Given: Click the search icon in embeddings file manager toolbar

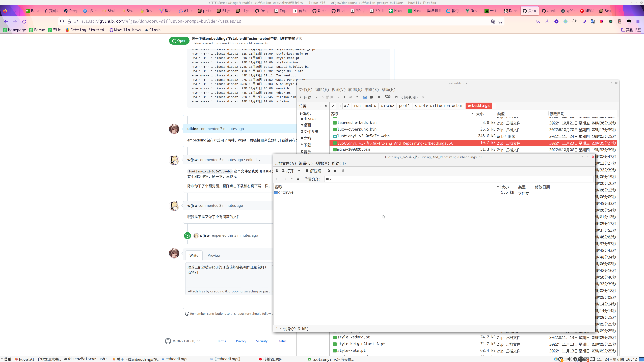Looking at the screenshot, I should coord(423,97).
